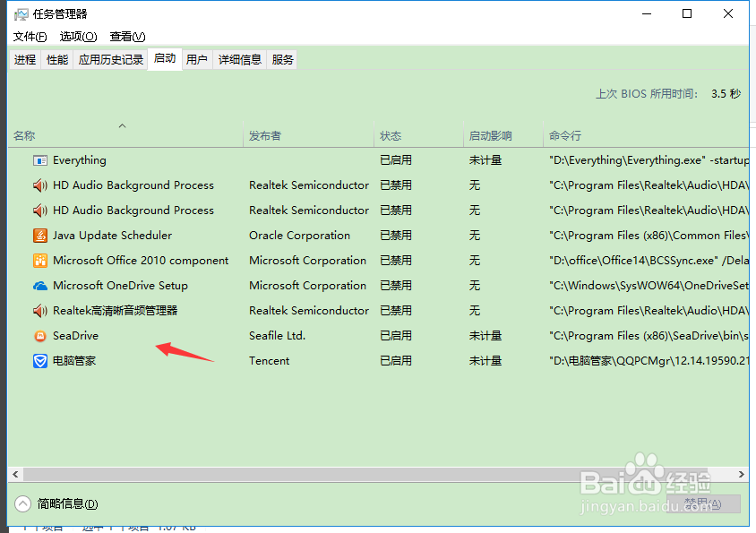This screenshot has width=756, height=533.
Task: Click the 已禁用 status of Java Update Scheduler
Action: coord(396,236)
